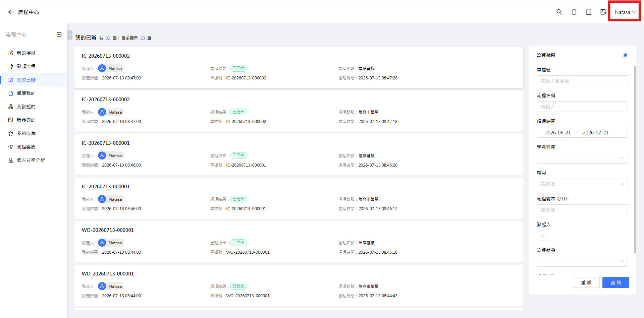This screenshot has height=318, width=644.
Task: Open IC-20260713-000001 card title with 填寫申請單 node
Action: 106,187
